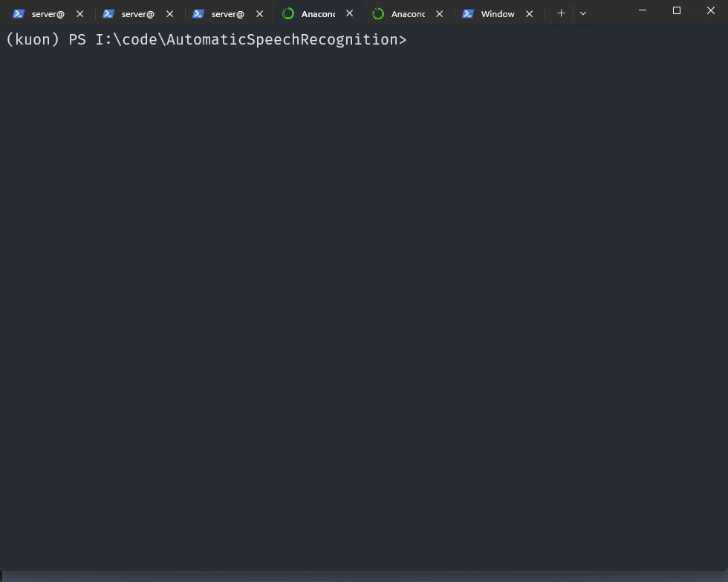Click the PowerShell icon on third server tab
The width and height of the screenshot is (728, 582).
tap(198, 14)
